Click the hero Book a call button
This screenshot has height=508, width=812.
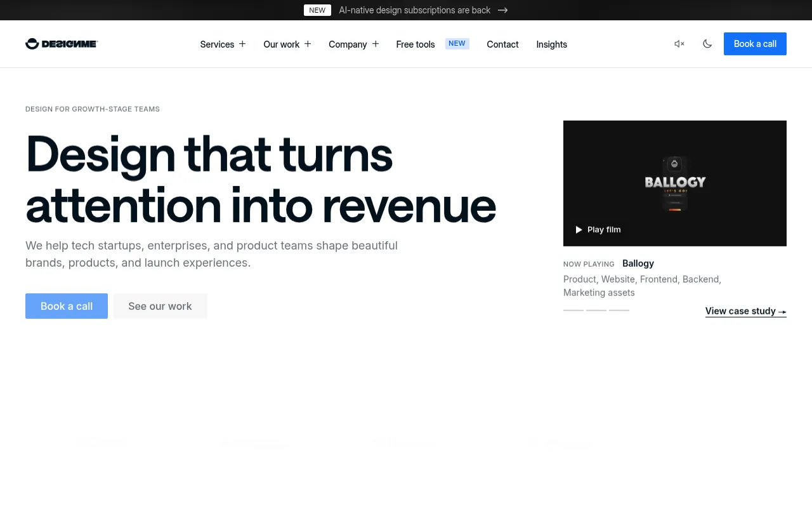tap(67, 306)
